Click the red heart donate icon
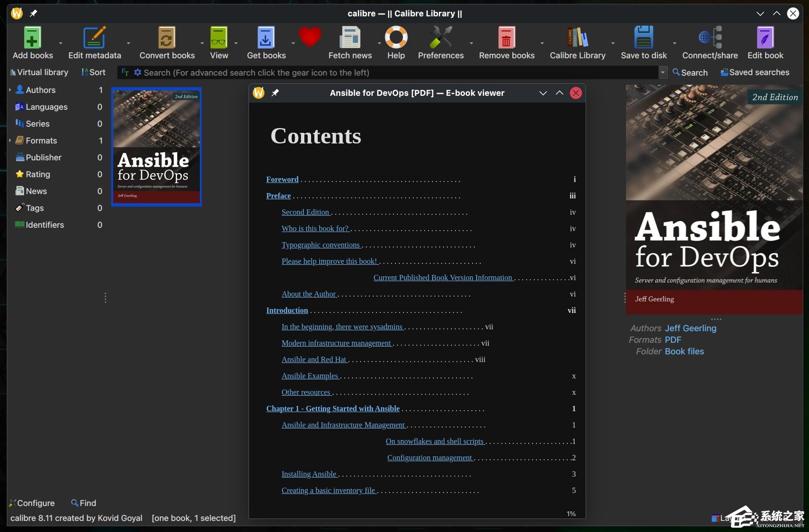 [x=310, y=38]
